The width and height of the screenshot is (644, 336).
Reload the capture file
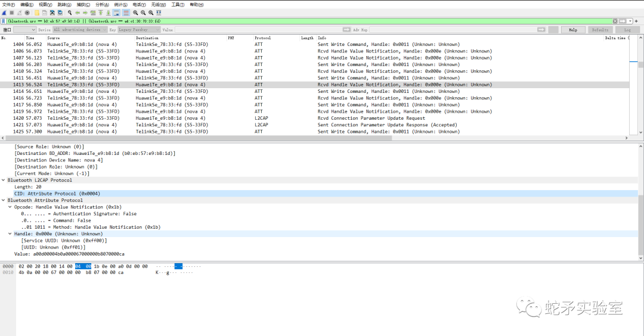click(x=60, y=13)
